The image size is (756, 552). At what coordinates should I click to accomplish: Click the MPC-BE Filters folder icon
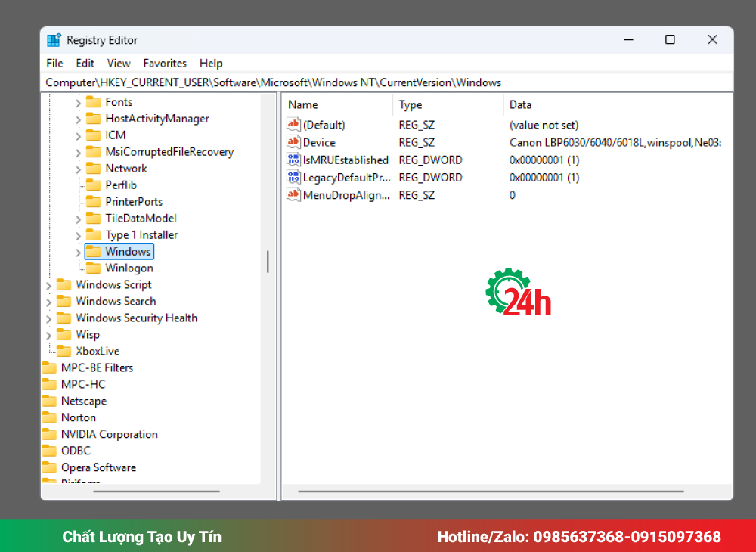pos(48,367)
